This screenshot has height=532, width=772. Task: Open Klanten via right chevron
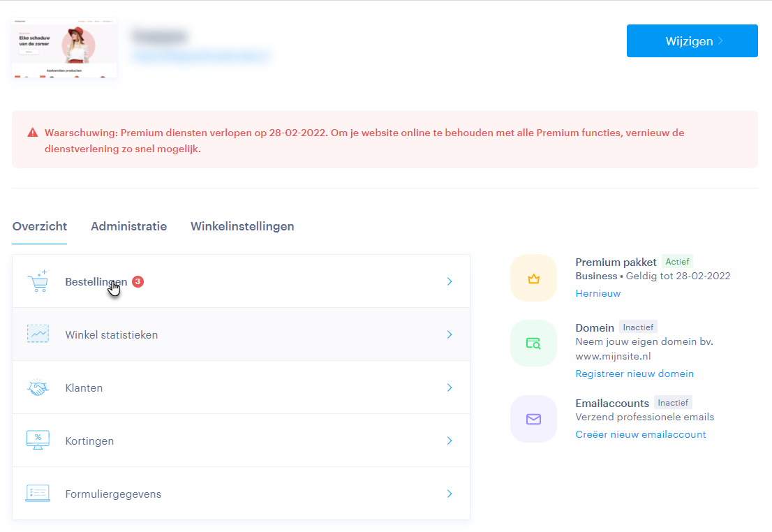point(450,387)
